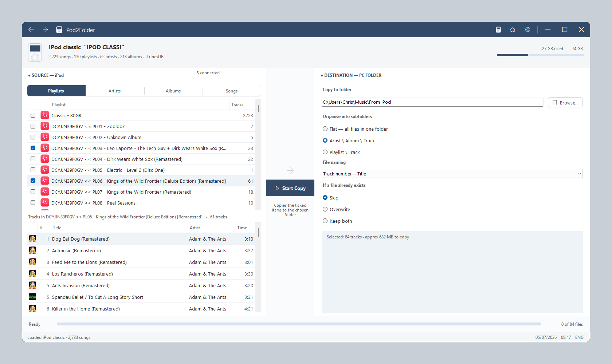The image size is (612, 364).
Task: Click music icon for PL01 - Zoolook playlist
Action: point(45,126)
